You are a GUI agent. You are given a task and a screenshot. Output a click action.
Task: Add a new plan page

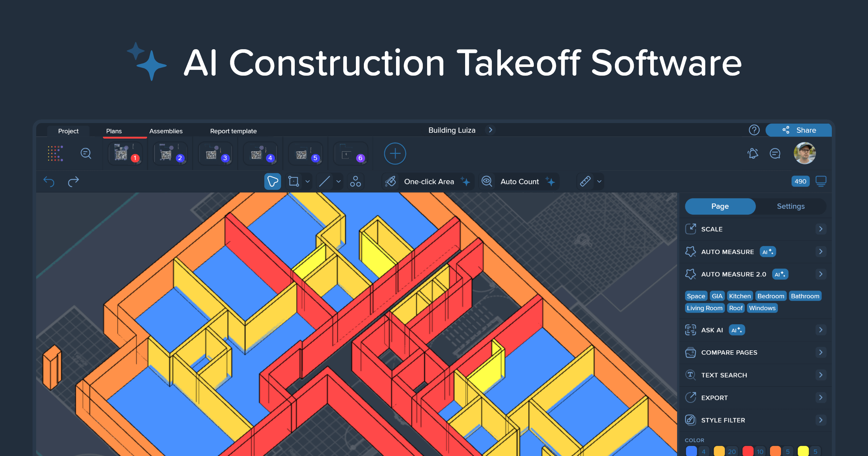tap(395, 153)
